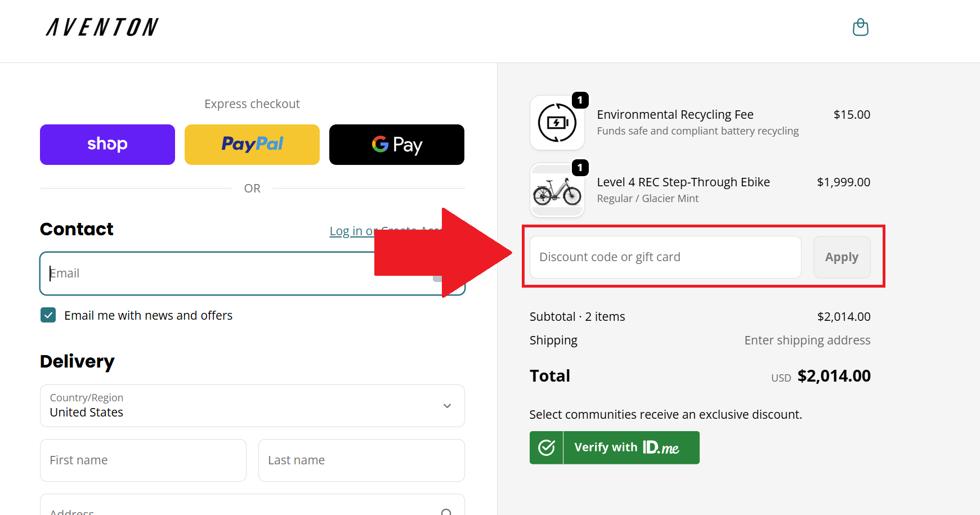Click the Email input field
The height and width of the screenshot is (515, 980).
[x=208, y=274]
